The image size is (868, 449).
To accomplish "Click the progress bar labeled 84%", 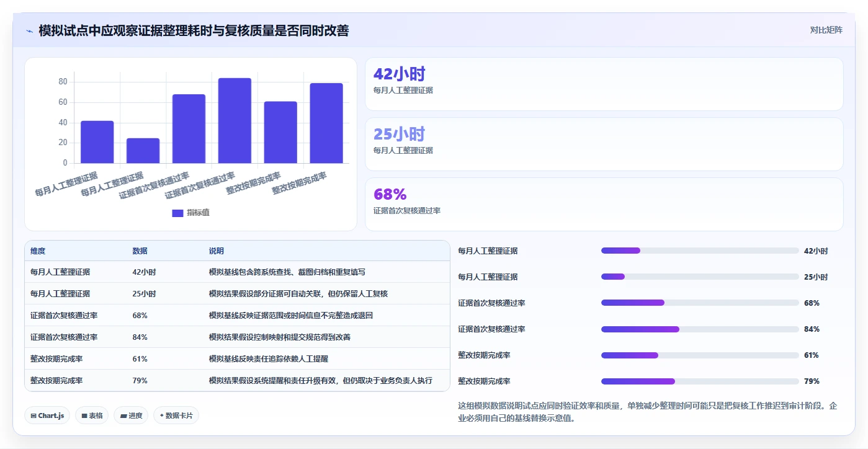I will pos(700,329).
